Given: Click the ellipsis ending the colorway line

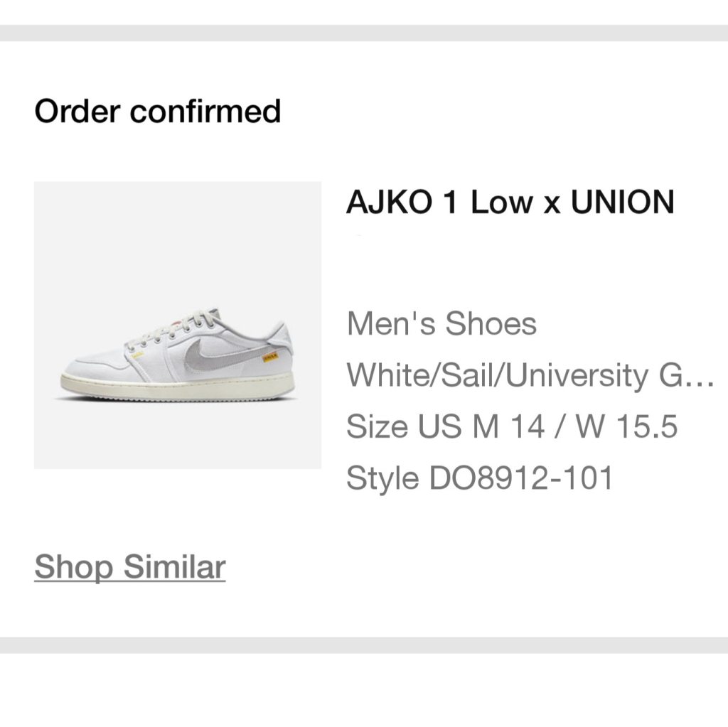Looking at the screenshot, I should click(x=702, y=375).
